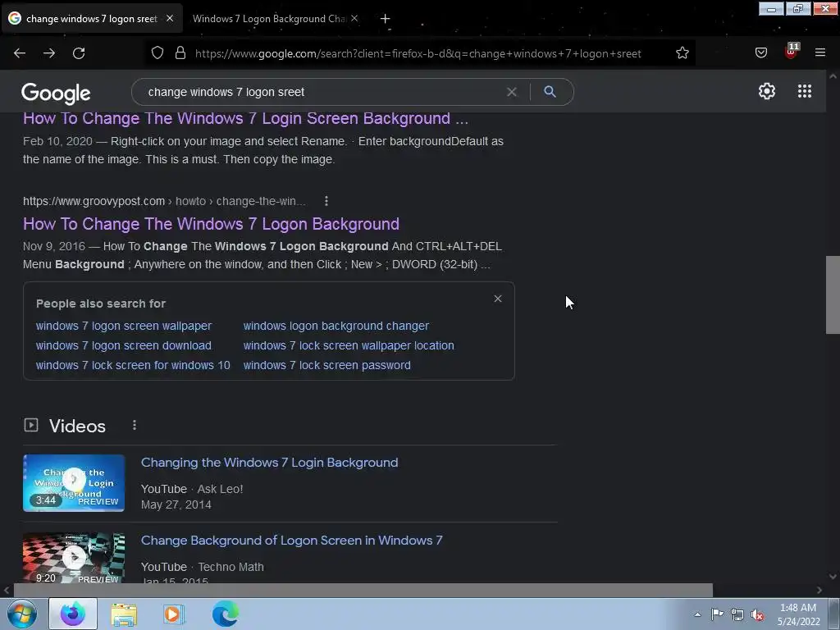Search windows 7 logon screen wallpaper

pos(124,326)
